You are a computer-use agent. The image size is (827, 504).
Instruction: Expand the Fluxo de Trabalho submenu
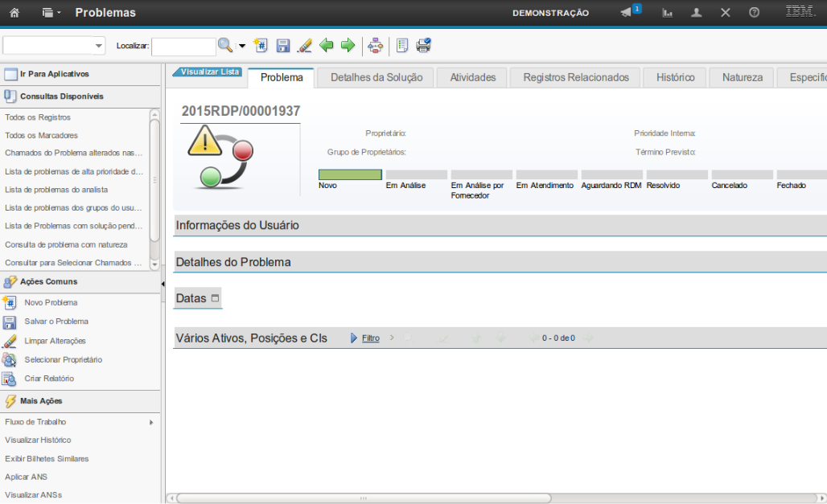click(x=150, y=422)
